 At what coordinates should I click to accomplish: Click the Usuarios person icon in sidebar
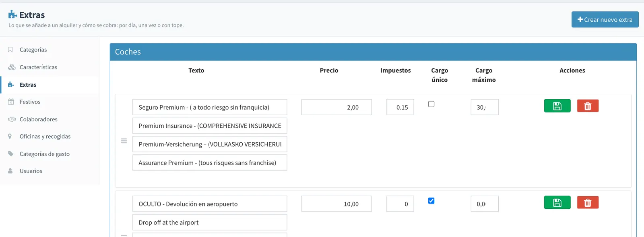pyautogui.click(x=10, y=171)
